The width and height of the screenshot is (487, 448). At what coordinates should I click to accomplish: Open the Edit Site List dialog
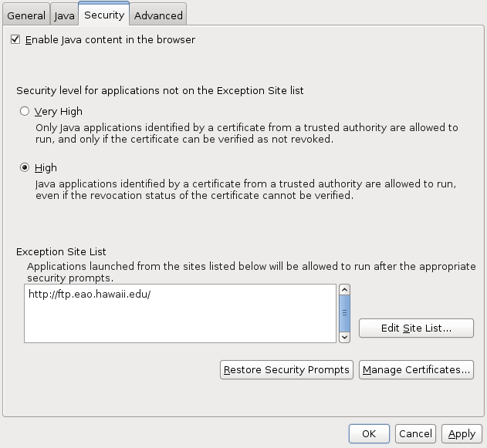tap(416, 328)
